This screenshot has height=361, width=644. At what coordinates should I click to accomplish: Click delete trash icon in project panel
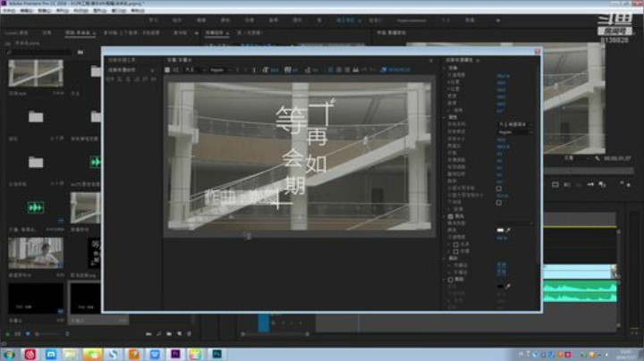[x=190, y=334]
